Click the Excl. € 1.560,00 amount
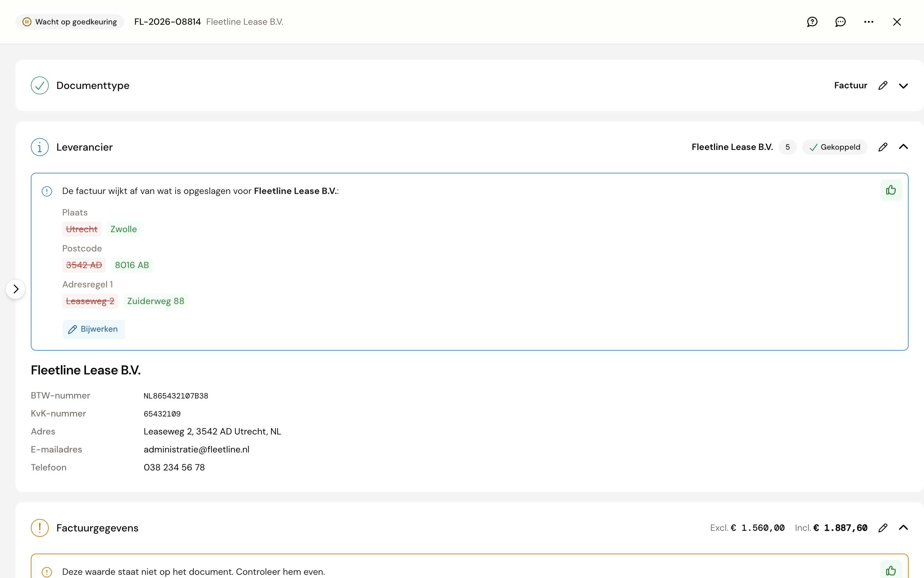Viewport: 924px width, 578px height. 747,528
